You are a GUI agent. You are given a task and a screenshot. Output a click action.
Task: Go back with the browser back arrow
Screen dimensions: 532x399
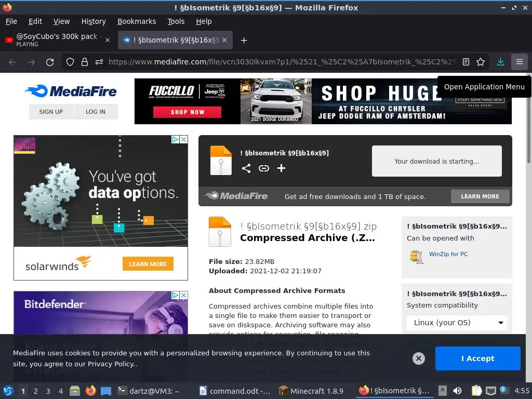(x=12, y=62)
